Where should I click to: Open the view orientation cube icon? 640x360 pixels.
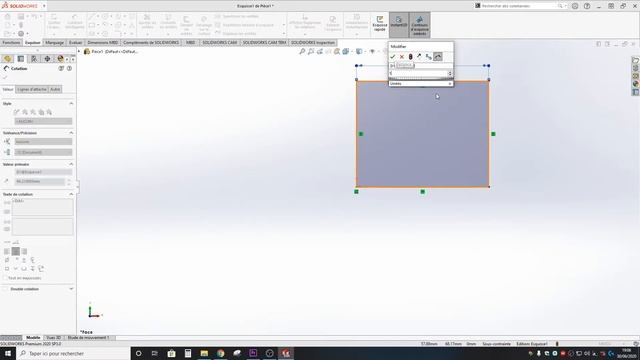346,51
